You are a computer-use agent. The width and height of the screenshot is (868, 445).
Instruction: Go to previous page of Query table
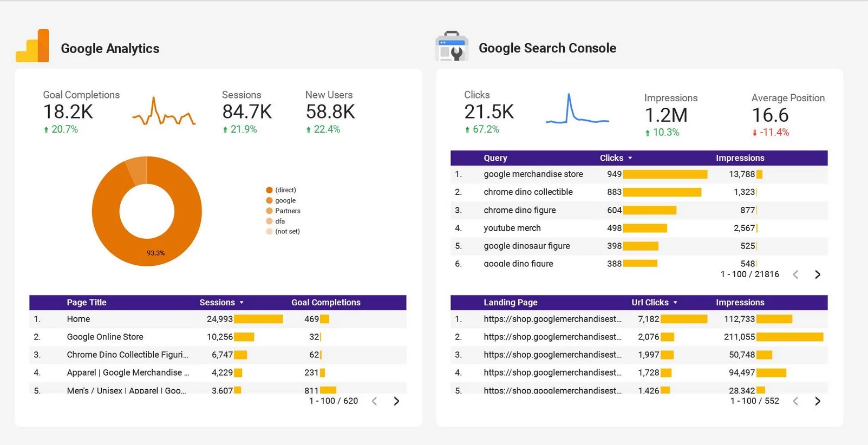pos(795,274)
